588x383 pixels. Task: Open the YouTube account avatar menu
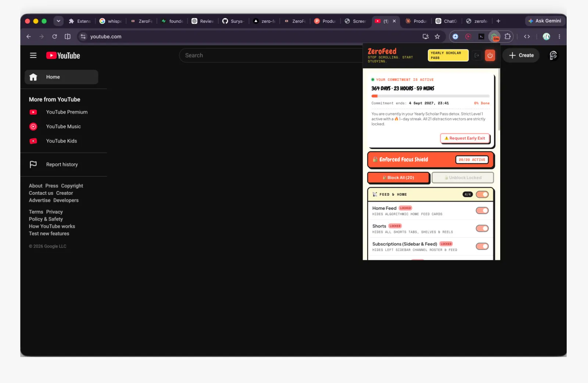553,56
